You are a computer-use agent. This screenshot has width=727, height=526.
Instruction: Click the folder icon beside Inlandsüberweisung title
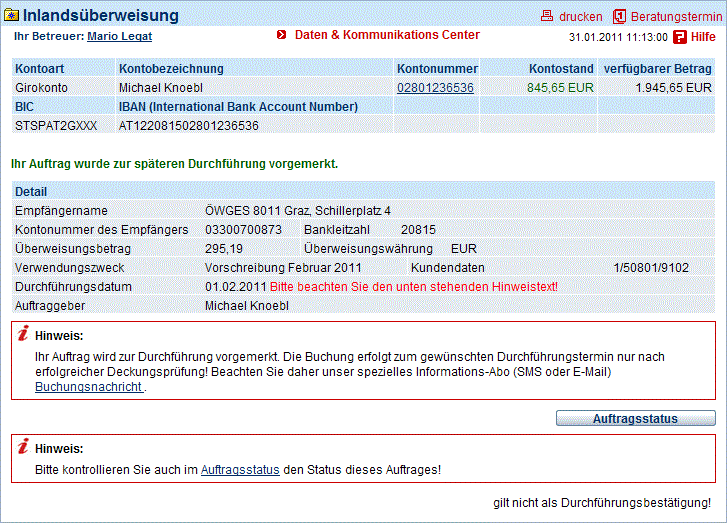(11, 15)
